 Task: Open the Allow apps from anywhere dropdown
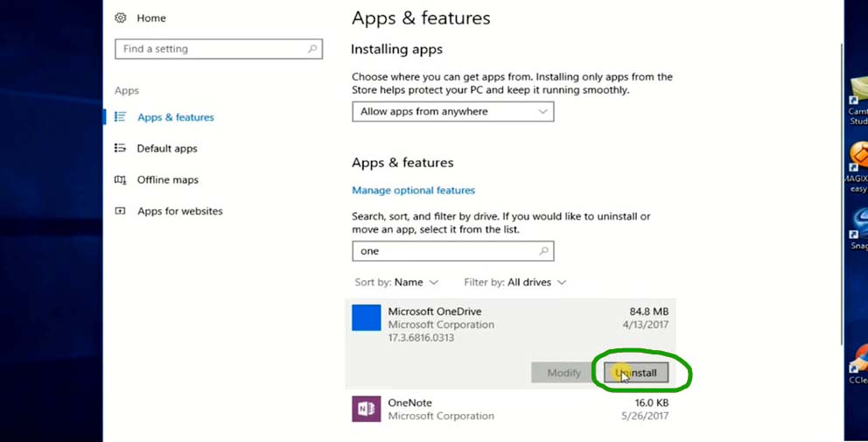click(x=453, y=111)
